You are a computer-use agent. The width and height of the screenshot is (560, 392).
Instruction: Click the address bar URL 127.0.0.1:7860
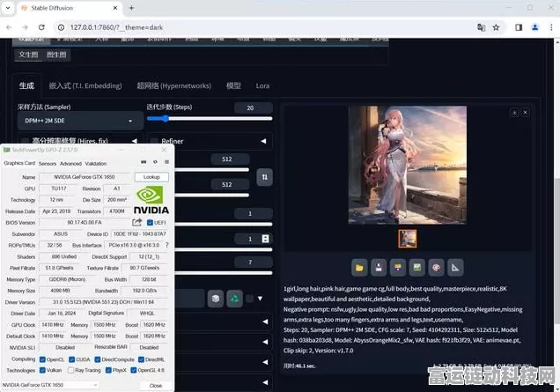pos(116,27)
